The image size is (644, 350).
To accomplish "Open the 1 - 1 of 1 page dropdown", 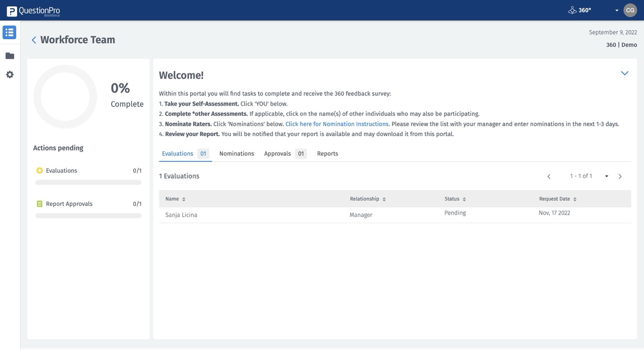I will click(x=606, y=177).
